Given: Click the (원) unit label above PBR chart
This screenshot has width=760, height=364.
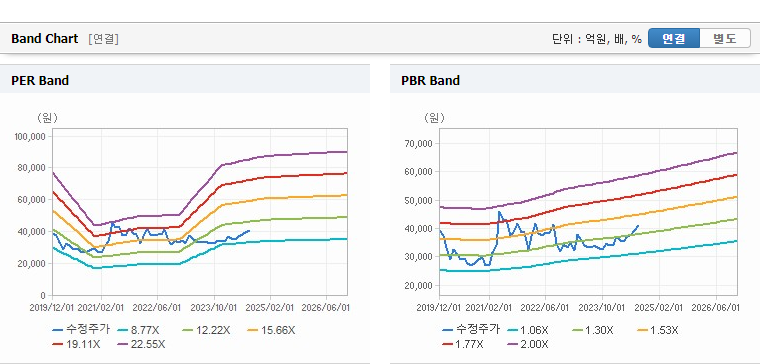Looking at the screenshot, I should tap(434, 118).
